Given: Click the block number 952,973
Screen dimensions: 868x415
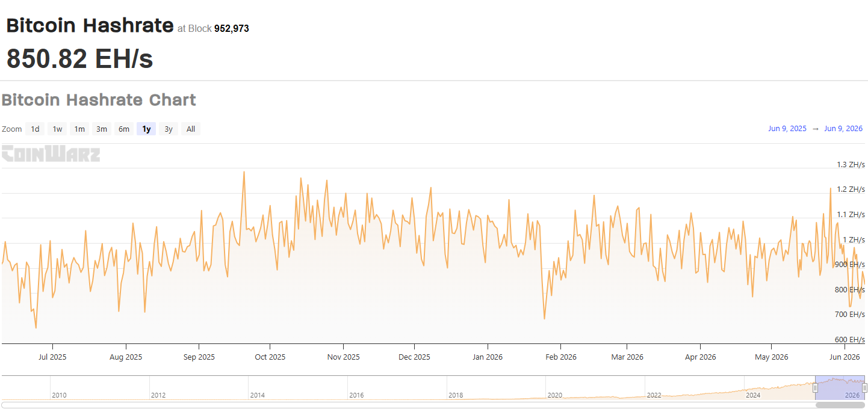Looking at the screenshot, I should coord(232,28).
